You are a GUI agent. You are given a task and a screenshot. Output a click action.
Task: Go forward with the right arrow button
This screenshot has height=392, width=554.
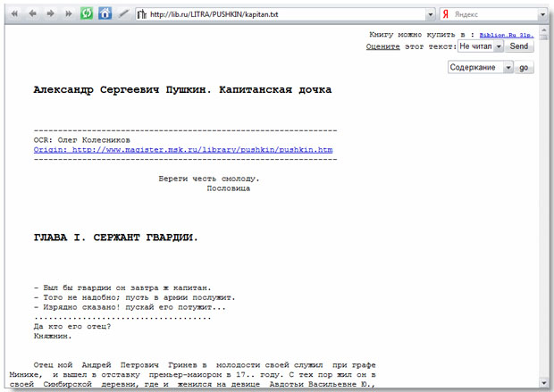tap(51, 13)
